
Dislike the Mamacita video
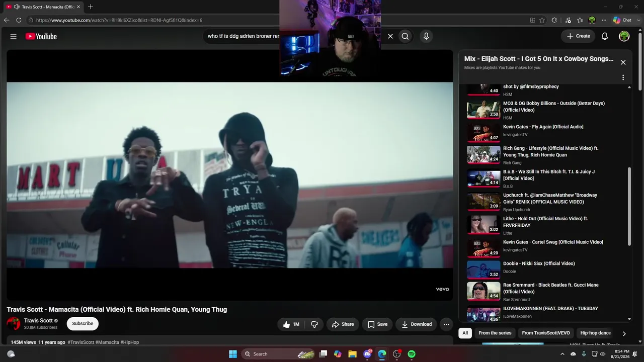pyautogui.click(x=314, y=324)
